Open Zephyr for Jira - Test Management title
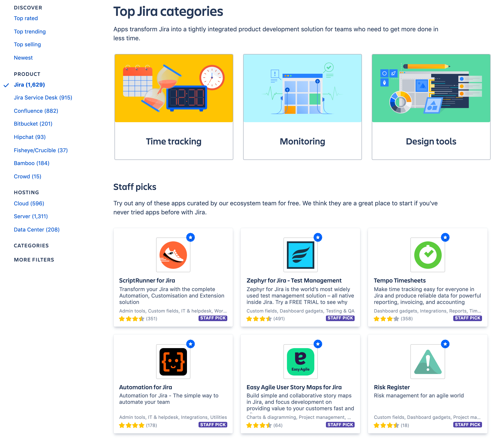 point(294,281)
